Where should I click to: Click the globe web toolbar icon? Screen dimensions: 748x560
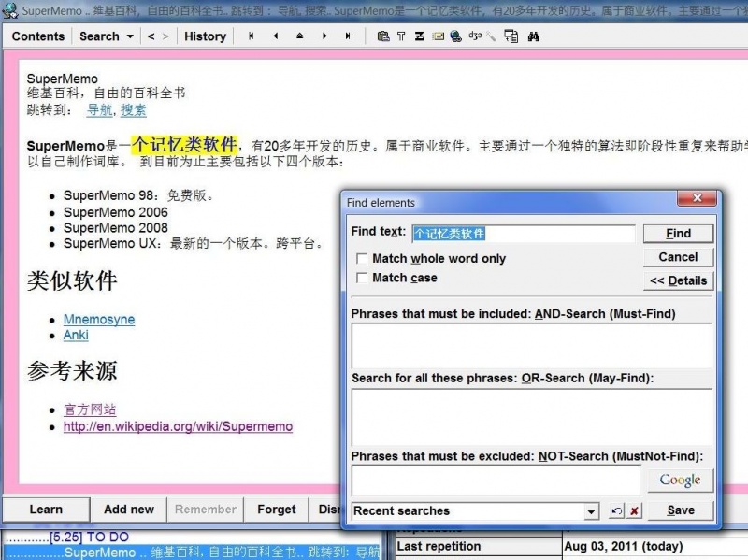coord(456,36)
